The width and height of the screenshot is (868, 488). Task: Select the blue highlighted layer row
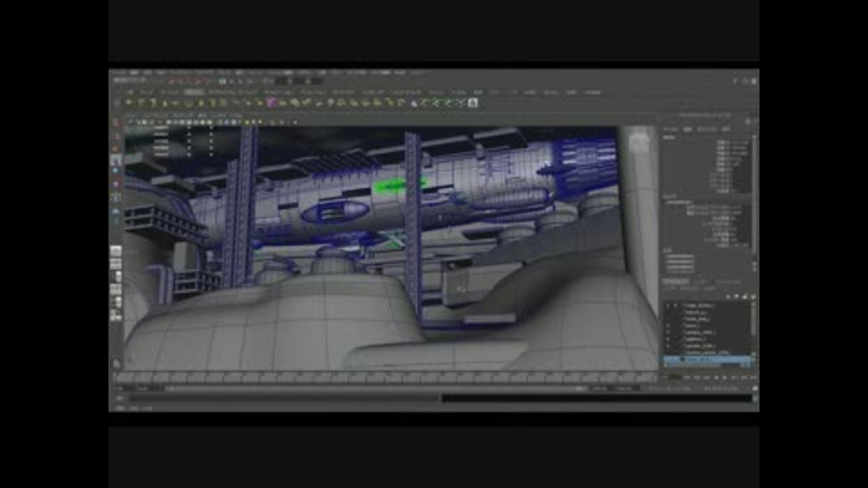coord(707,360)
